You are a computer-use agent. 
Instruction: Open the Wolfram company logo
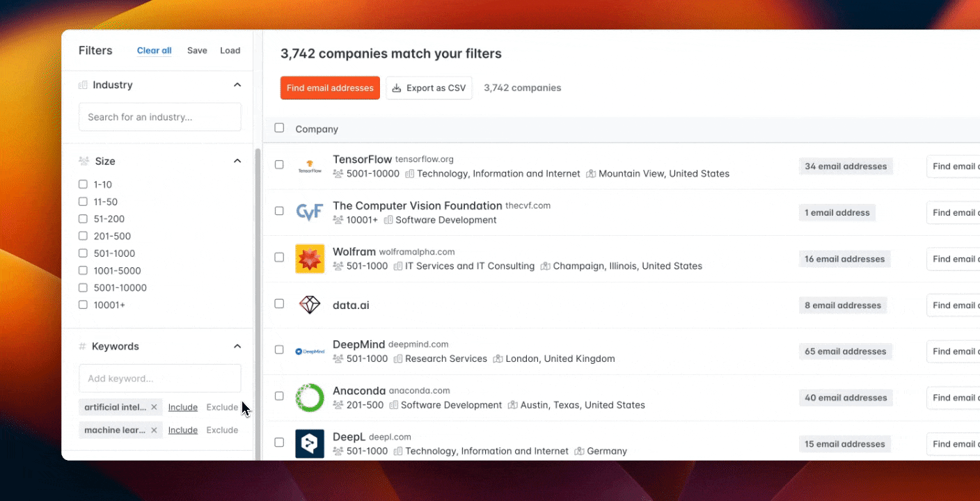(x=310, y=259)
